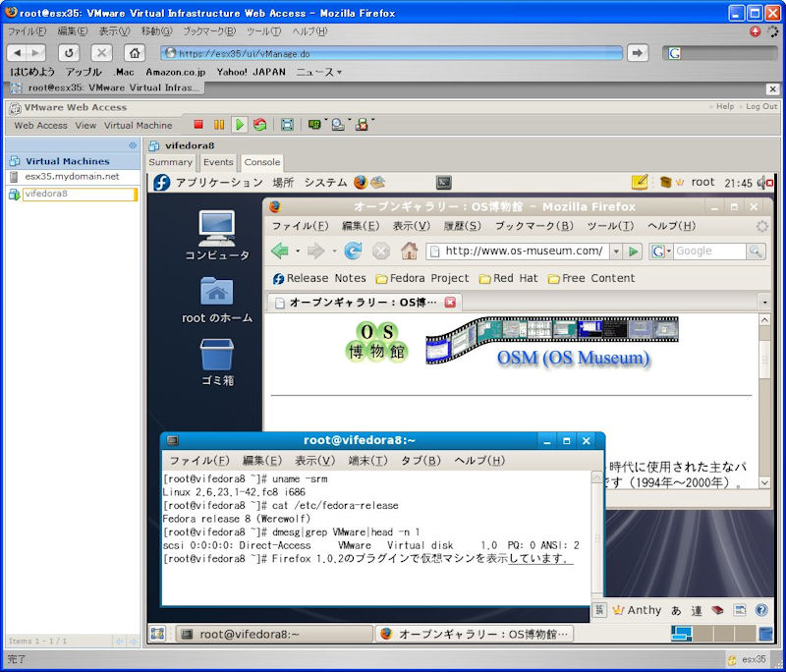The image size is (786, 672).
Task: Click the Help link in VMware header
Action: click(725, 106)
